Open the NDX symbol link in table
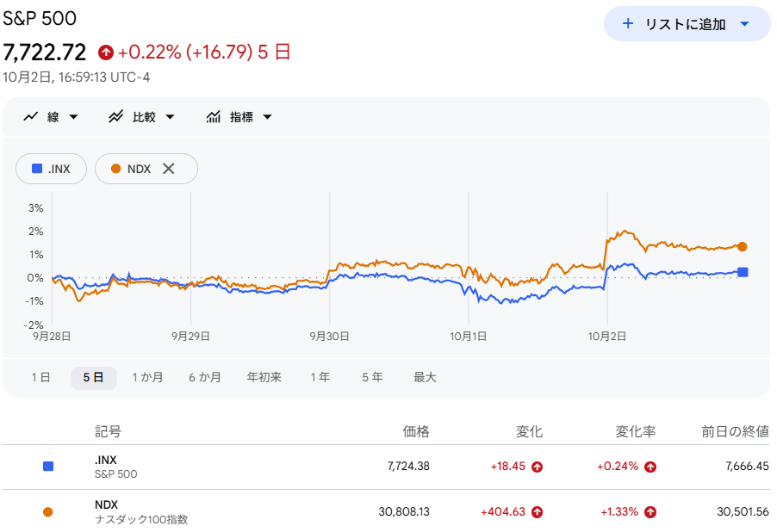The height and width of the screenshot is (532, 777). 106,504
